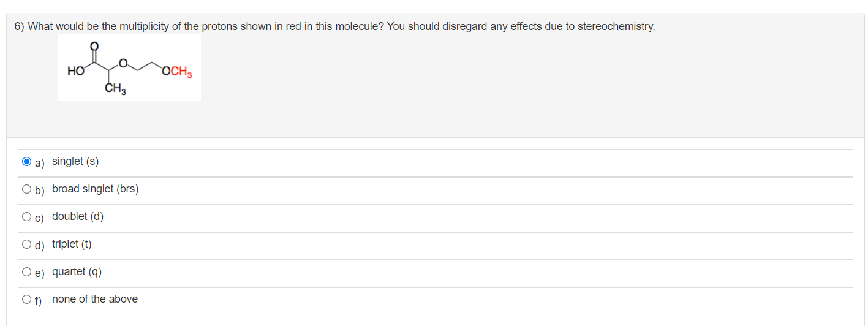Viewport: 868px width, 326px height.
Task: Click the 'doublet (d)' answer label
Action: click(x=78, y=216)
